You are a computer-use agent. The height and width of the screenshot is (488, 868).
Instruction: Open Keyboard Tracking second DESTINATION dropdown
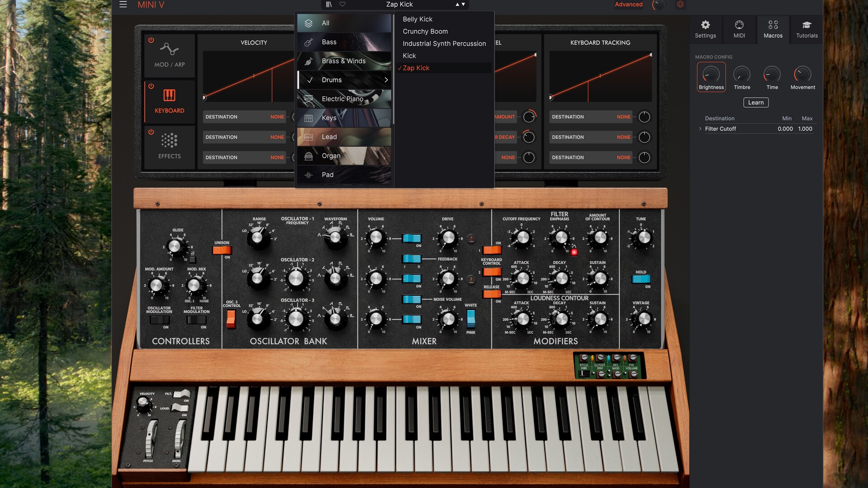click(x=591, y=137)
